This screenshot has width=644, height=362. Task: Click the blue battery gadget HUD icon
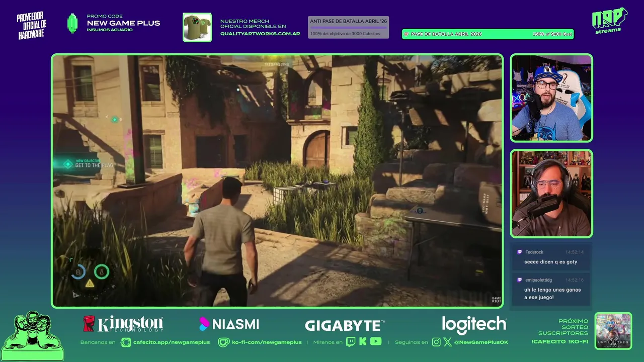coord(78,272)
